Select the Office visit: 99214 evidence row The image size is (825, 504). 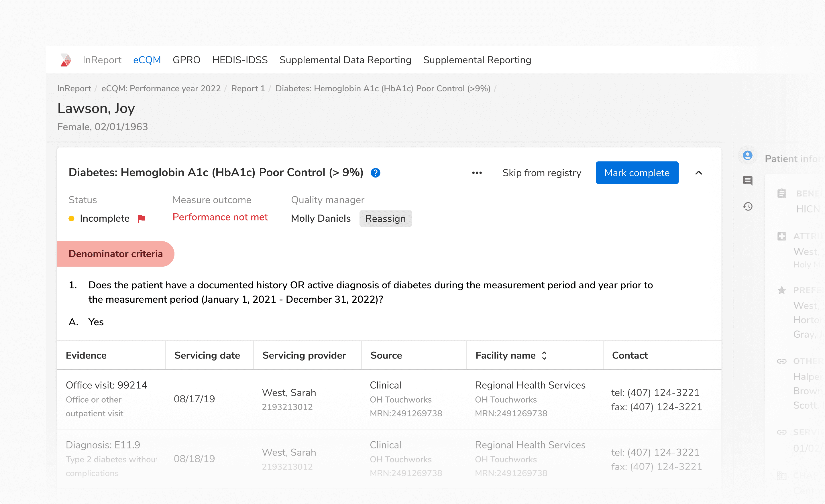tap(107, 385)
